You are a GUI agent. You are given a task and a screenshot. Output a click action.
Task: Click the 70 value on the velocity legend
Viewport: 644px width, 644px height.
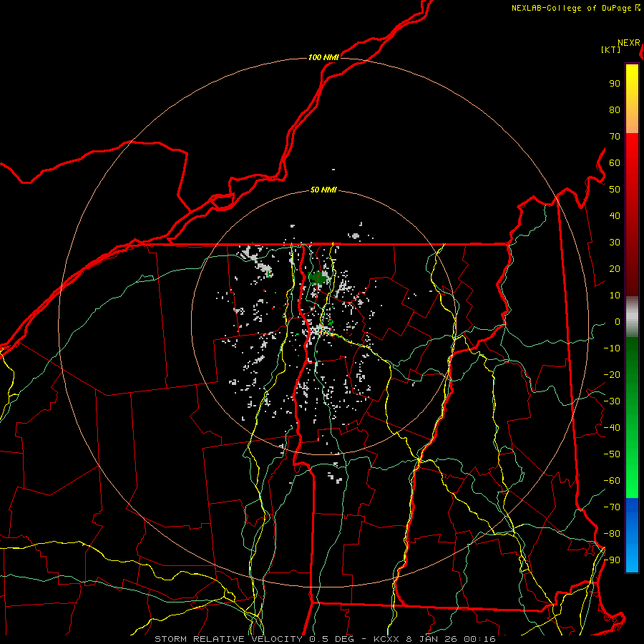tap(615, 137)
